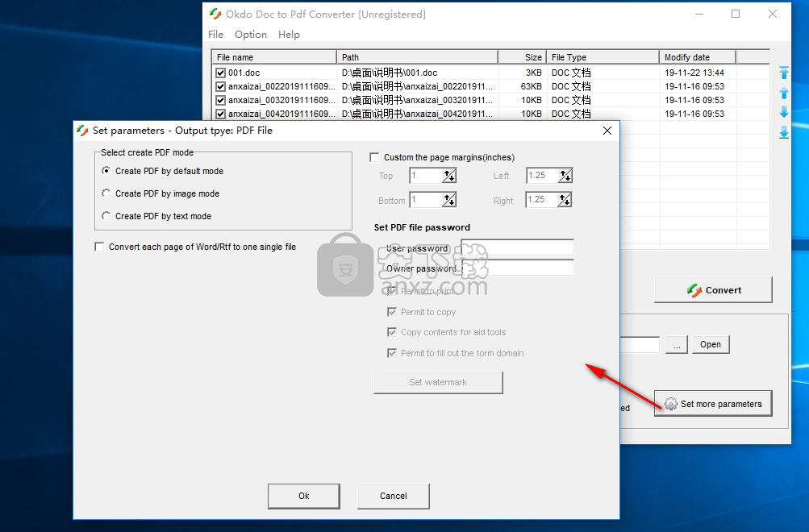The image size is (809, 532).
Task: Sort by Path column header
Action: coord(417,57)
